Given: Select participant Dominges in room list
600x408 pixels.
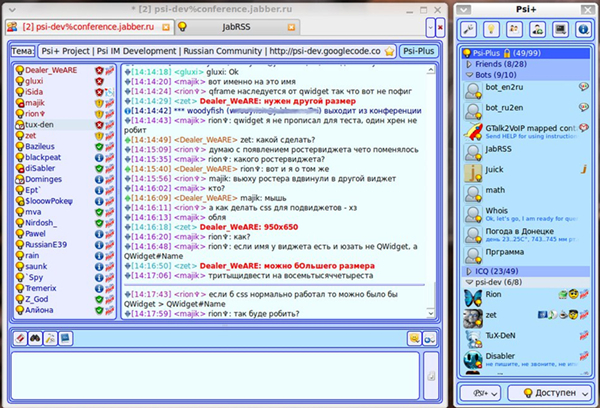Looking at the screenshot, I should coord(64,179).
